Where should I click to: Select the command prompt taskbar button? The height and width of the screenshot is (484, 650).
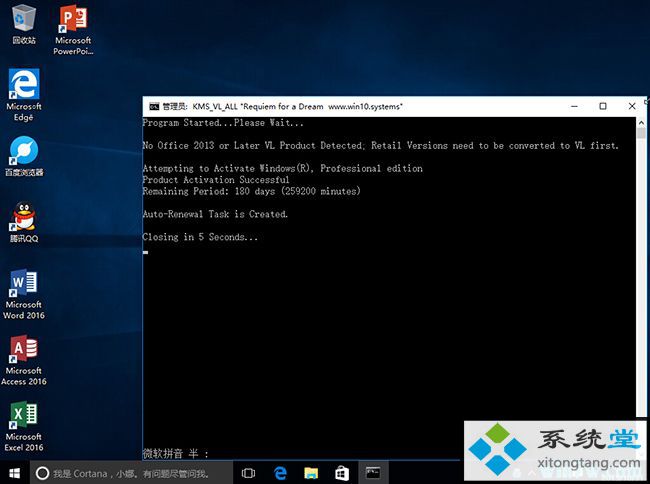point(373,473)
